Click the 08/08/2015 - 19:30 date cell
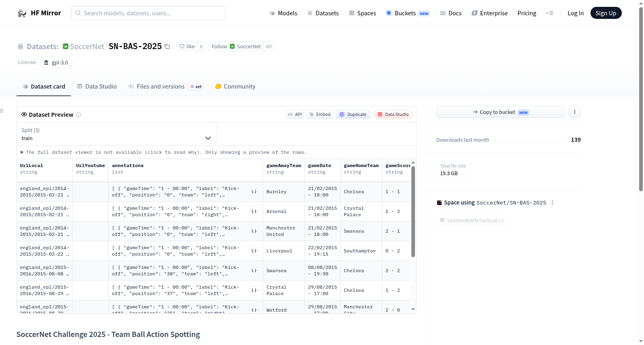Image resolution: width=644 pixels, height=345 pixels. tap(322, 271)
